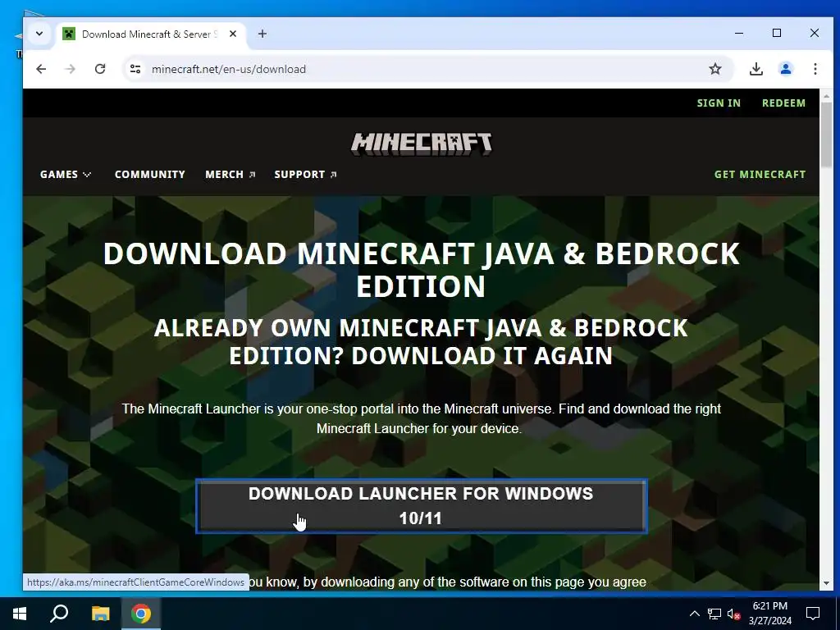The height and width of the screenshot is (630, 840).
Task: Open the notification center icon
Action: [x=813, y=614]
